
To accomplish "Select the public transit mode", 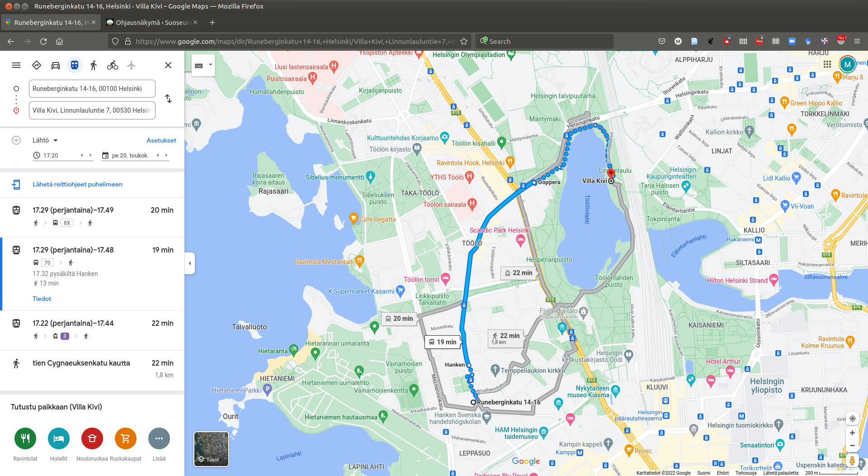I will pos(75,66).
